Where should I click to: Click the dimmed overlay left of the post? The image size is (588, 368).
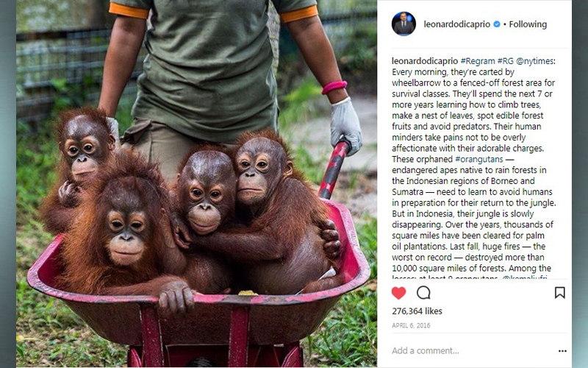[8, 184]
